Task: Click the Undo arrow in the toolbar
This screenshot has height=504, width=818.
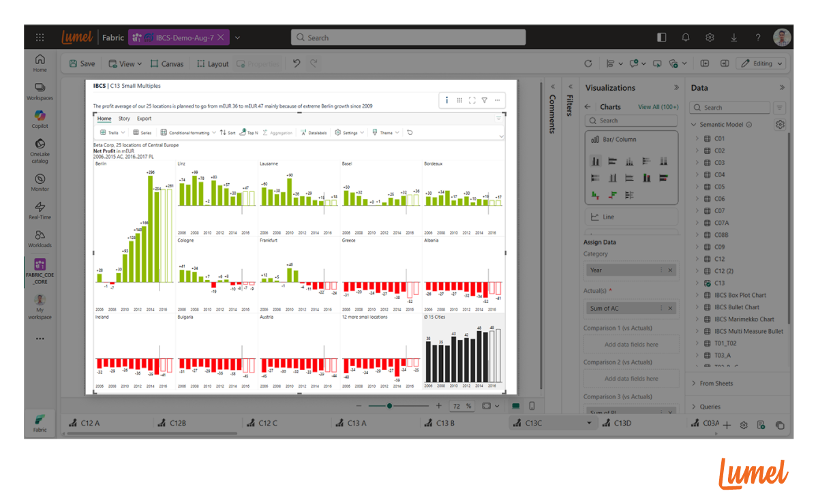Action: point(297,63)
